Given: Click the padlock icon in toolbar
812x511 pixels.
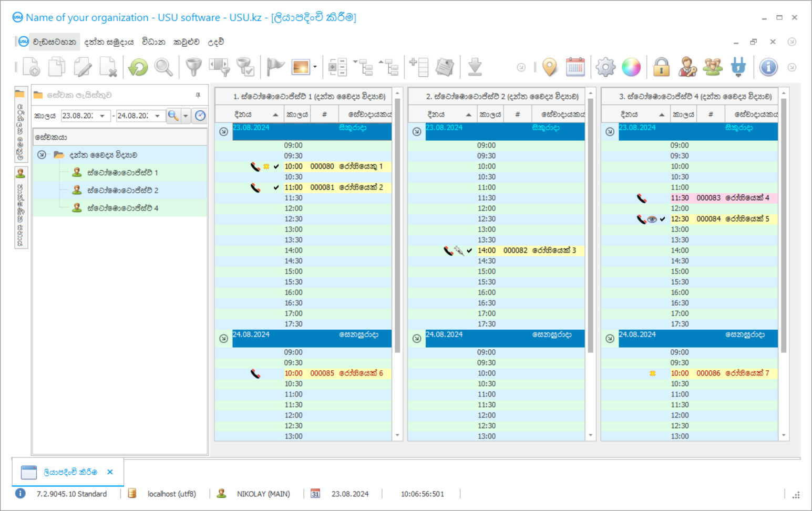Looking at the screenshot, I should pos(661,67).
